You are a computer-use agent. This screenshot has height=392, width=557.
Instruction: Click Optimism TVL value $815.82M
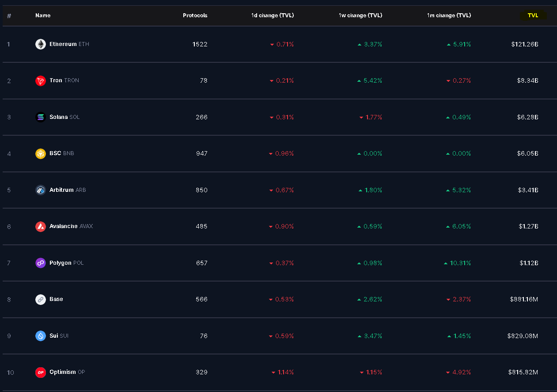[523, 373]
